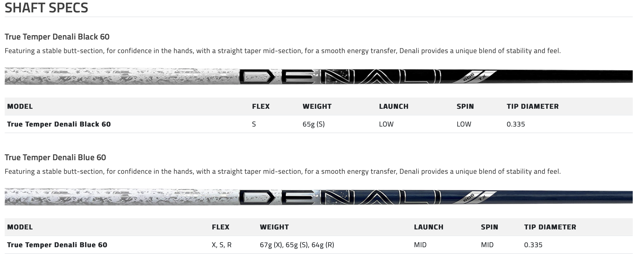Select the SHAFT SPECS heading
The height and width of the screenshot is (268, 644).
click(x=46, y=7)
